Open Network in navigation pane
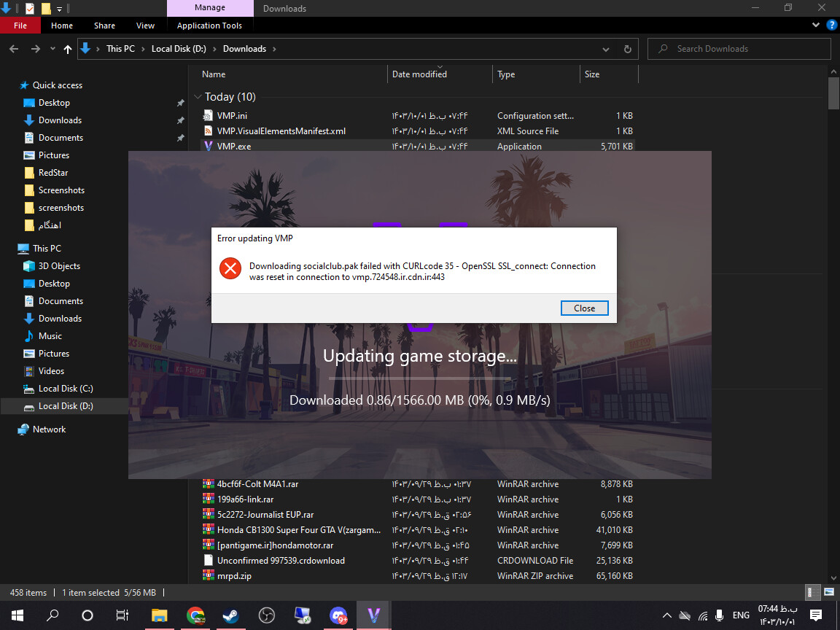 click(x=49, y=429)
